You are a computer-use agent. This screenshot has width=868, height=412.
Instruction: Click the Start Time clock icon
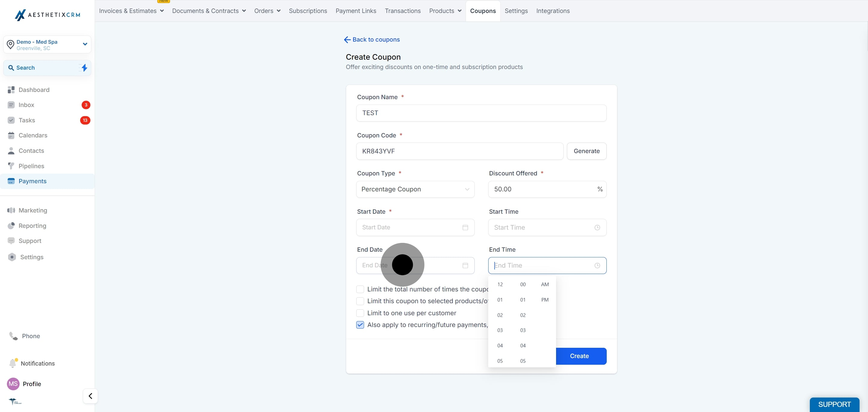click(x=597, y=227)
